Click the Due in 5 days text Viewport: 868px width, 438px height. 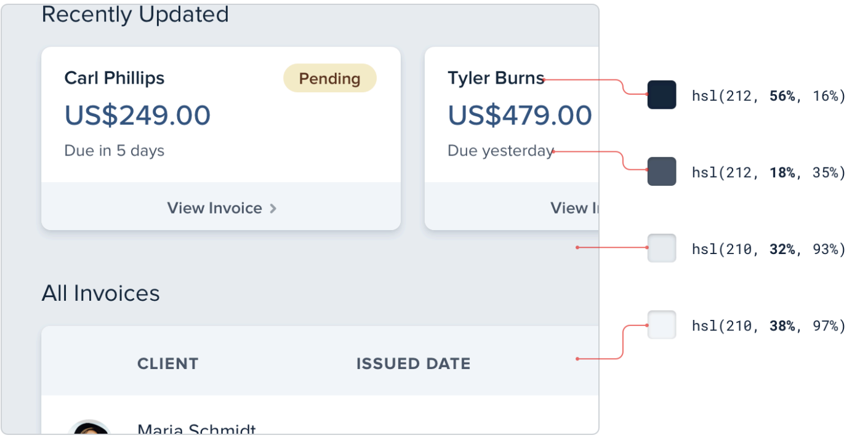pyautogui.click(x=114, y=151)
